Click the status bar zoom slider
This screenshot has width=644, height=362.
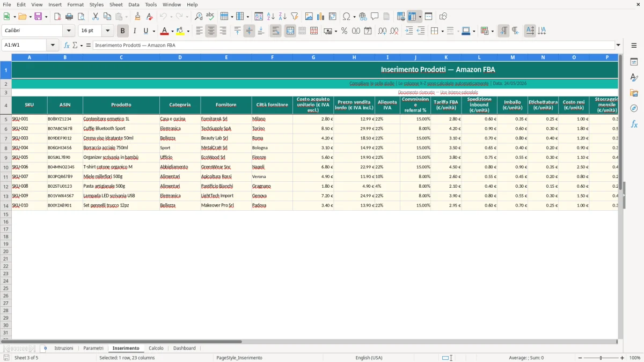tap(601, 358)
